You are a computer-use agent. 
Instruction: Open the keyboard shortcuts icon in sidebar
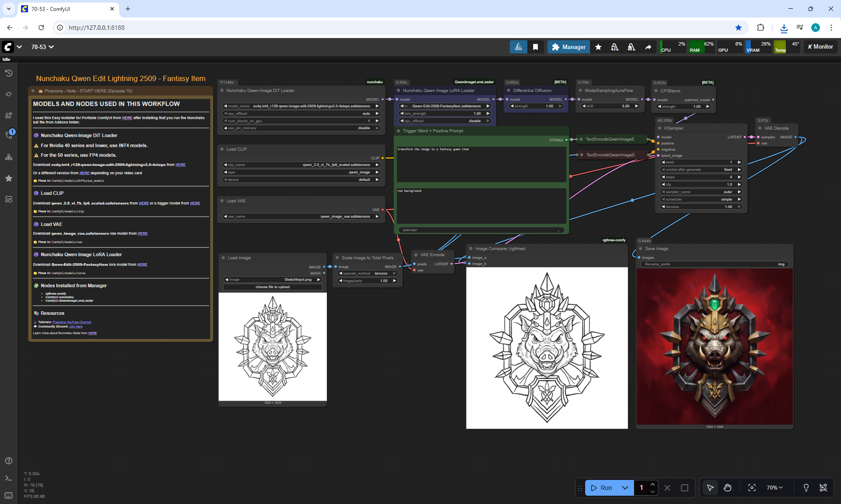(x=9, y=495)
